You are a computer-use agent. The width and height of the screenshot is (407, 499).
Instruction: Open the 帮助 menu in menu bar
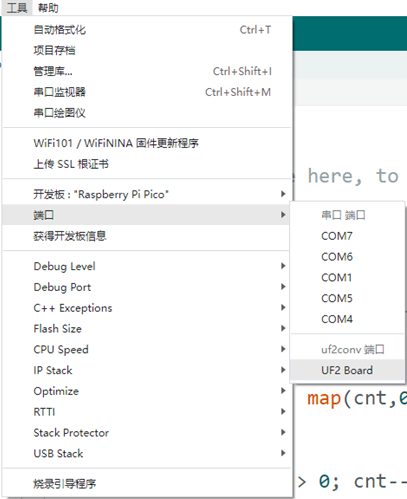48,8
